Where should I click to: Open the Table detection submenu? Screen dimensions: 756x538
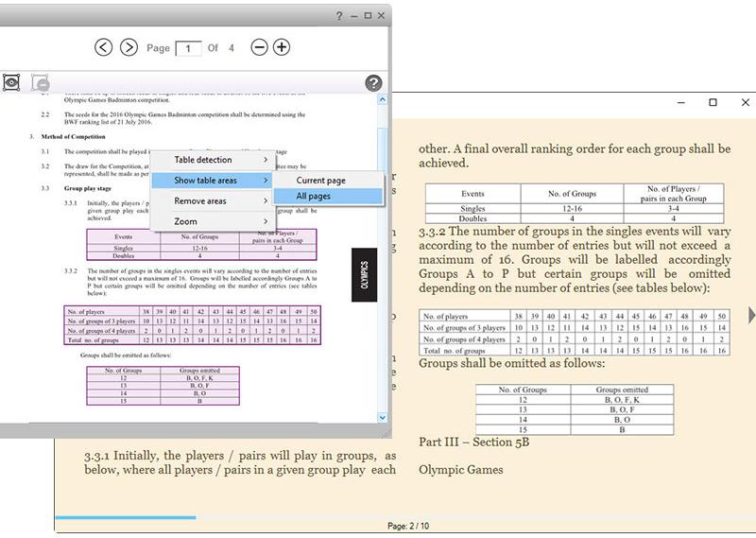click(214, 160)
